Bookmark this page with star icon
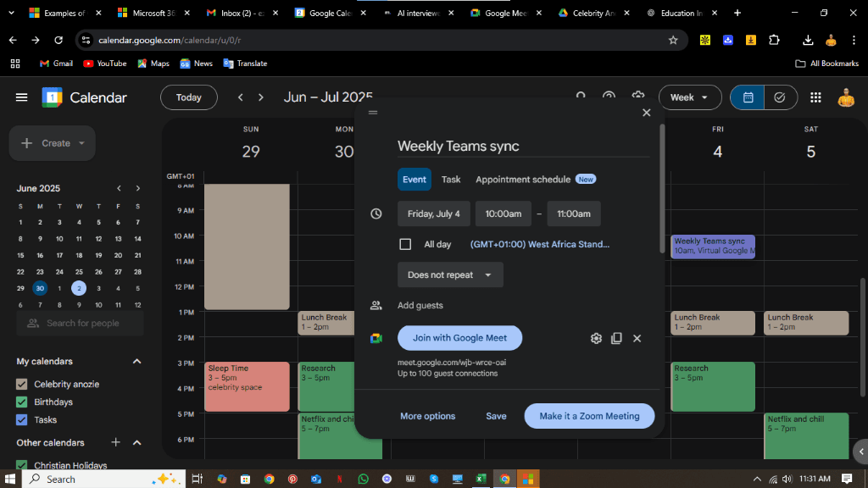Viewport: 868px width, 488px height. [673, 40]
